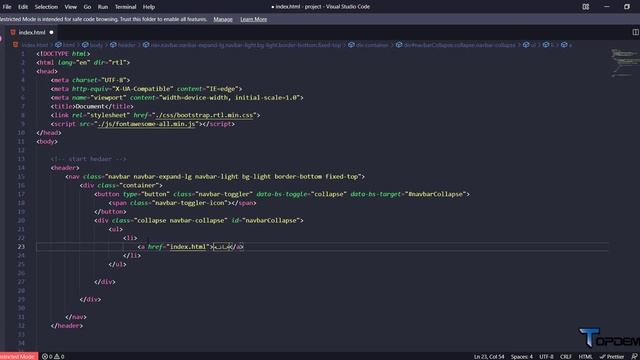Open the Selection menu
This screenshot has height=360, width=640.
[x=46, y=7]
